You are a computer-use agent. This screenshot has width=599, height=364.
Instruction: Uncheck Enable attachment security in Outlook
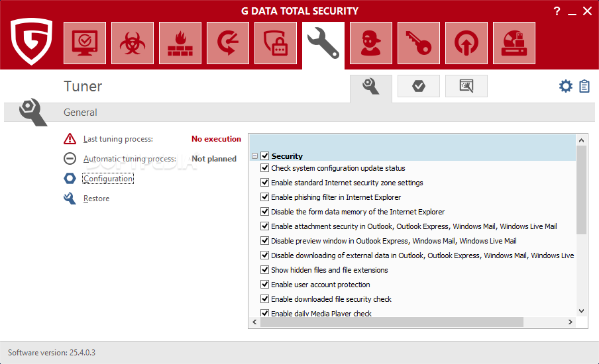tap(265, 226)
